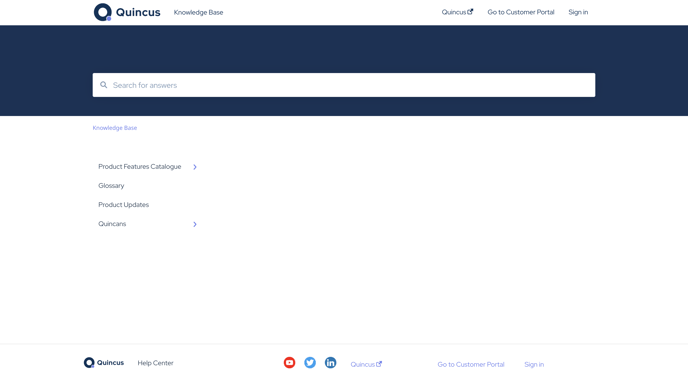Click the Quincus logo in header

tap(127, 12)
